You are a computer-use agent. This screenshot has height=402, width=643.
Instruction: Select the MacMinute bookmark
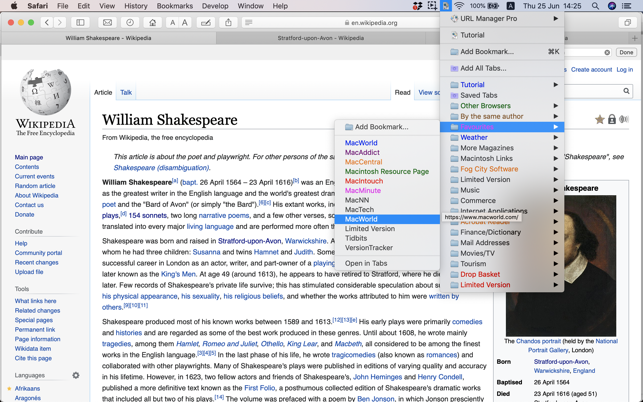pyautogui.click(x=387, y=190)
